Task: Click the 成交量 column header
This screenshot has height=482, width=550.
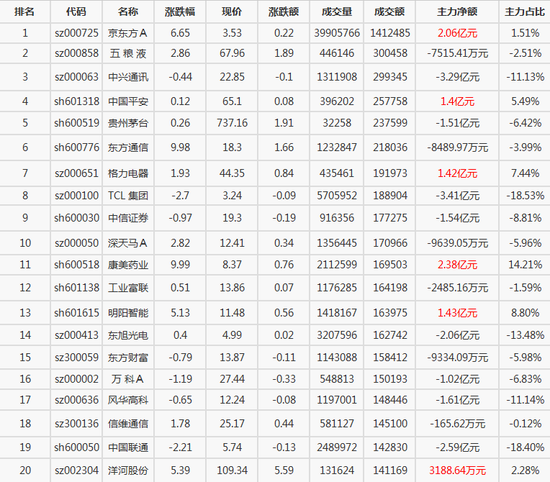Action: 337,12
